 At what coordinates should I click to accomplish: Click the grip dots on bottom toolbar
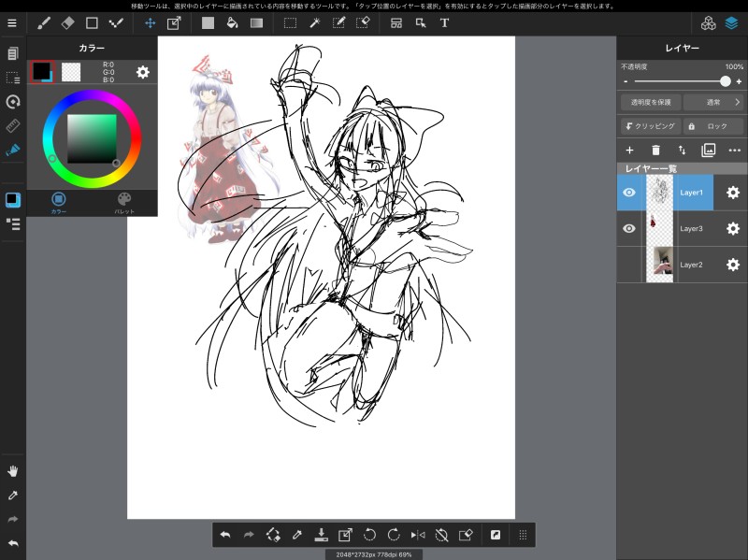[x=523, y=535]
